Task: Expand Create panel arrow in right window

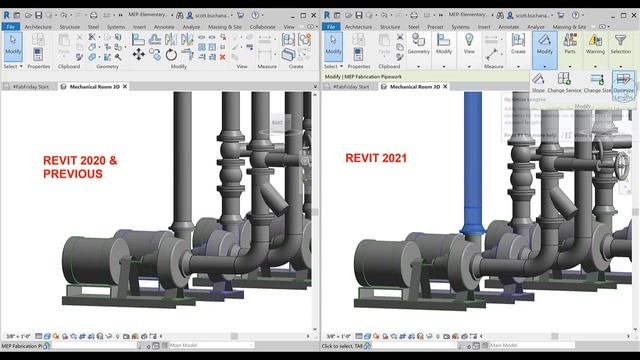Action: click(x=518, y=67)
